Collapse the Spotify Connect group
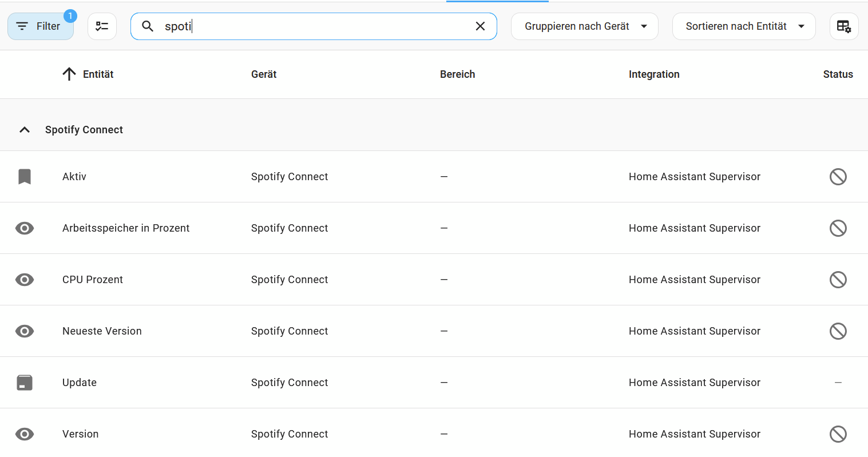The width and height of the screenshot is (868, 457). pyautogui.click(x=25, y=130)
